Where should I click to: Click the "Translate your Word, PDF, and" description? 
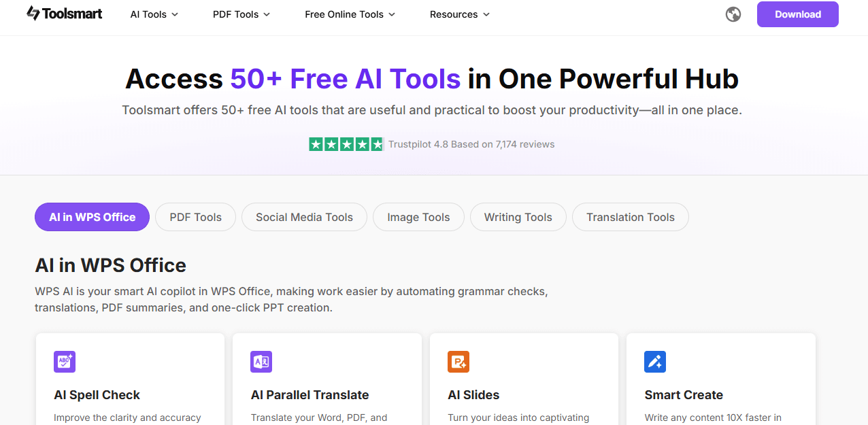coord(319,418)
